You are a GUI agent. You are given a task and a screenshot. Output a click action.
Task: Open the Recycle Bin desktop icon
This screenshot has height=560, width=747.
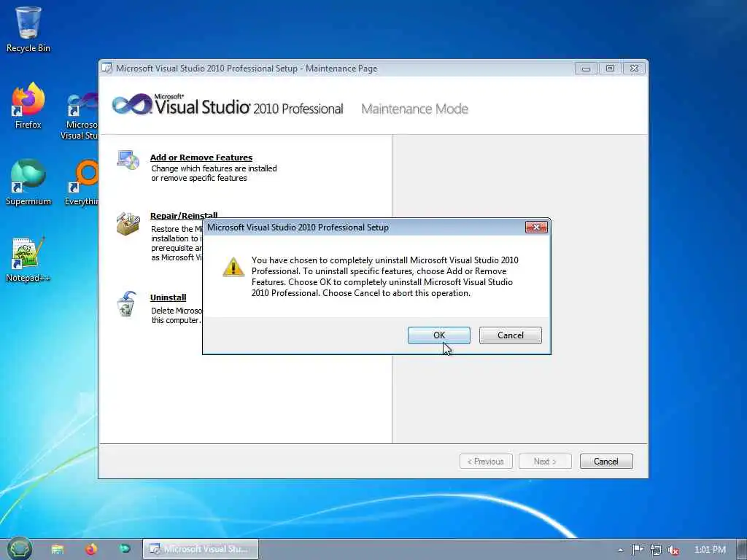pyautogui.click(x=28, y=29)
